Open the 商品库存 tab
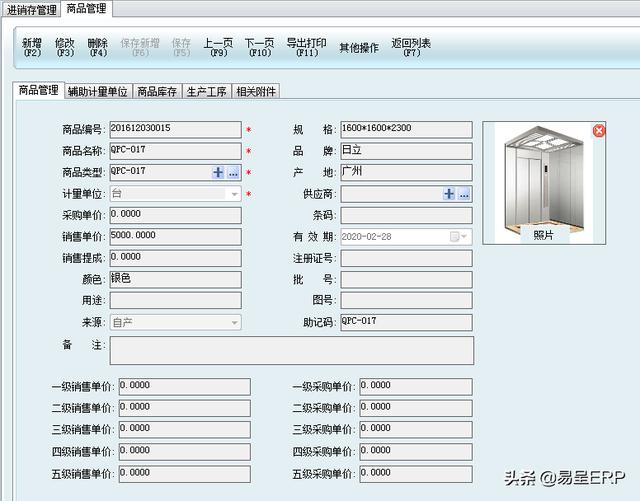Image resolution: width=640 pixels, height=501 pixels. [157, 92]
